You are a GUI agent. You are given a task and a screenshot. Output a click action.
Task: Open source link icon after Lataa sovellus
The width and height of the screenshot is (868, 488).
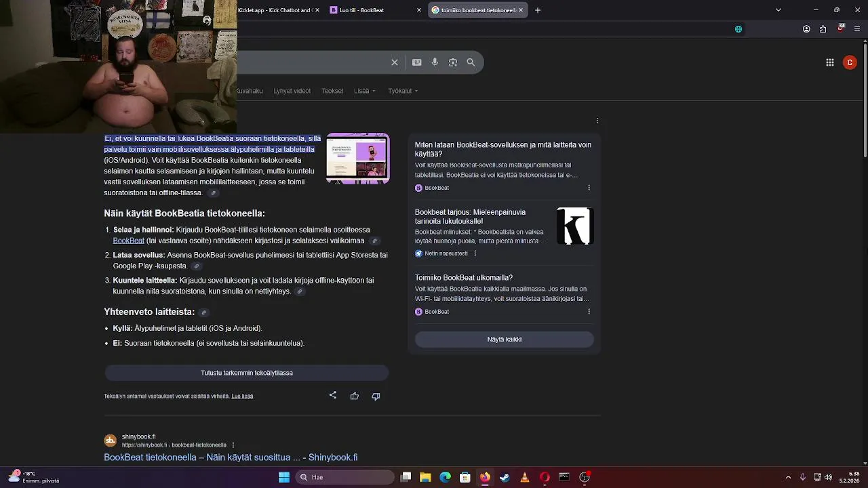click(x=197, y=266)
